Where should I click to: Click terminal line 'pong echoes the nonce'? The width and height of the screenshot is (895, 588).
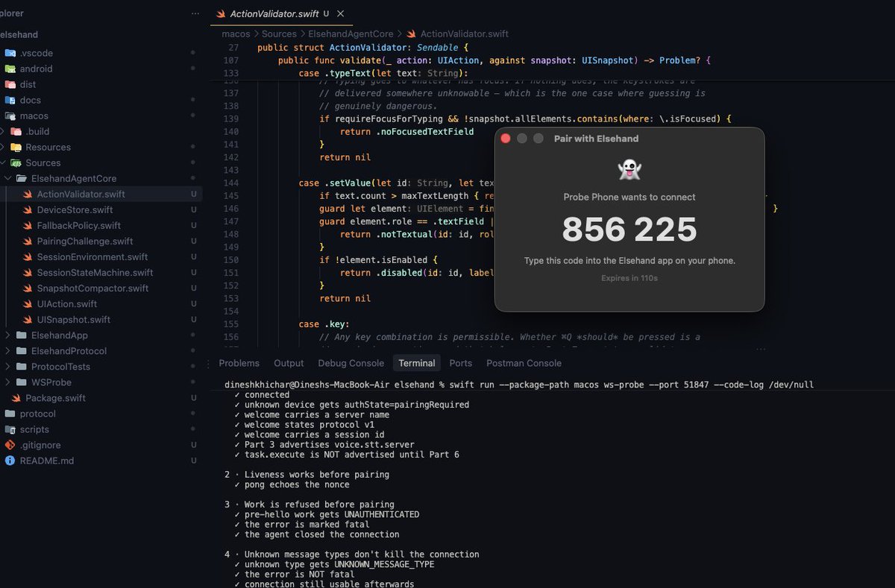coord(296,485)
